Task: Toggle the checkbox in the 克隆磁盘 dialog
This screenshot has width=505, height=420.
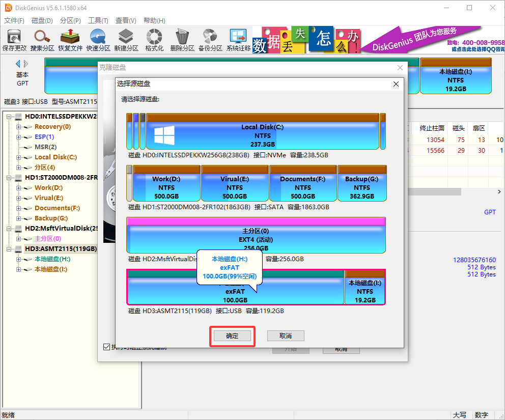Action: click(x=106, y=347)
